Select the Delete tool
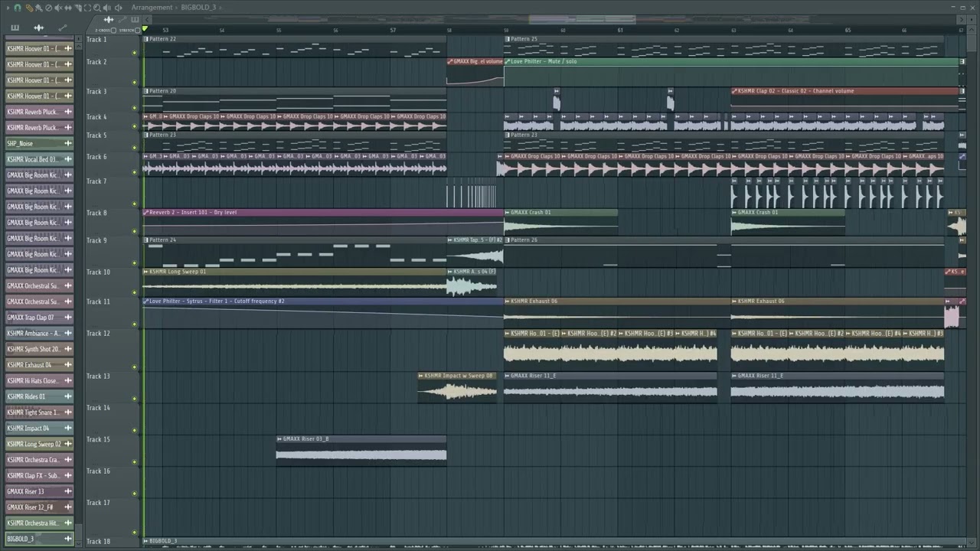 [49, 8]
